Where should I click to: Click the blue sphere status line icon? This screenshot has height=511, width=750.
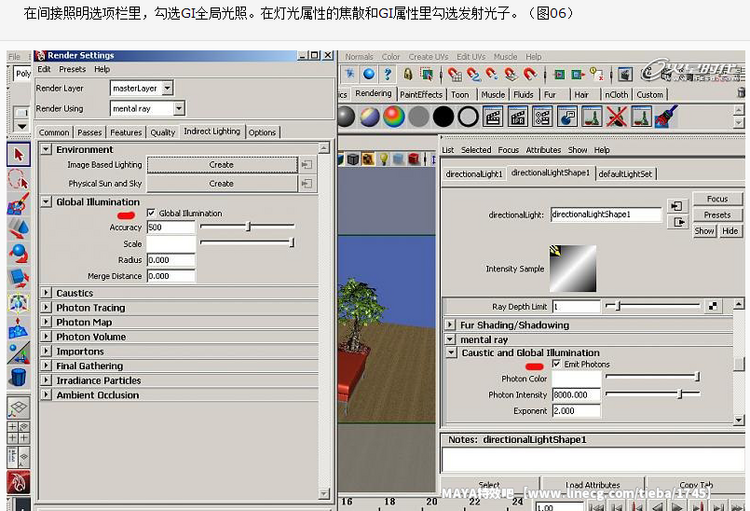click(x=369, y=74)
